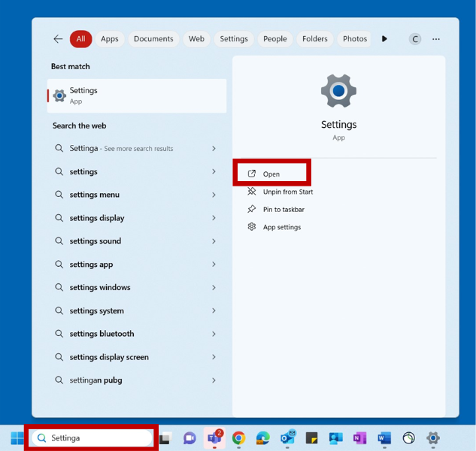
Task: Search the web for settings sound
Action: [96, 241]
